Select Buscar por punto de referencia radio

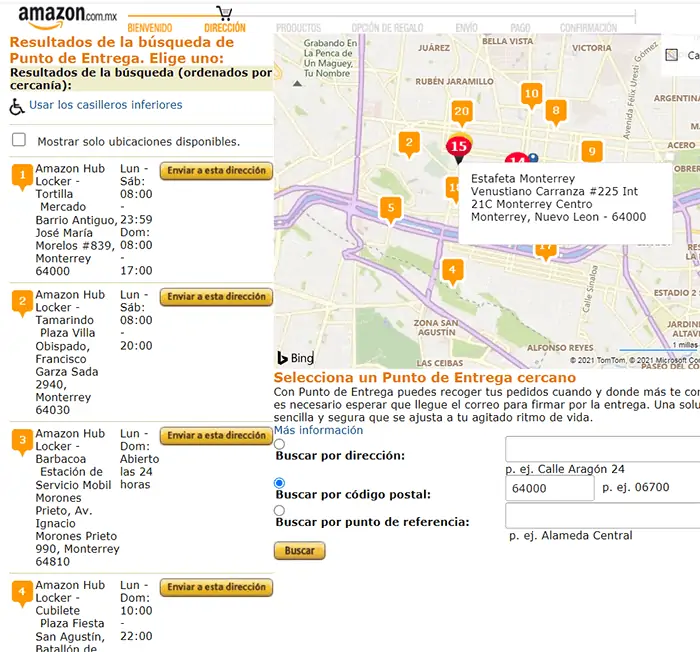(279, 510)
